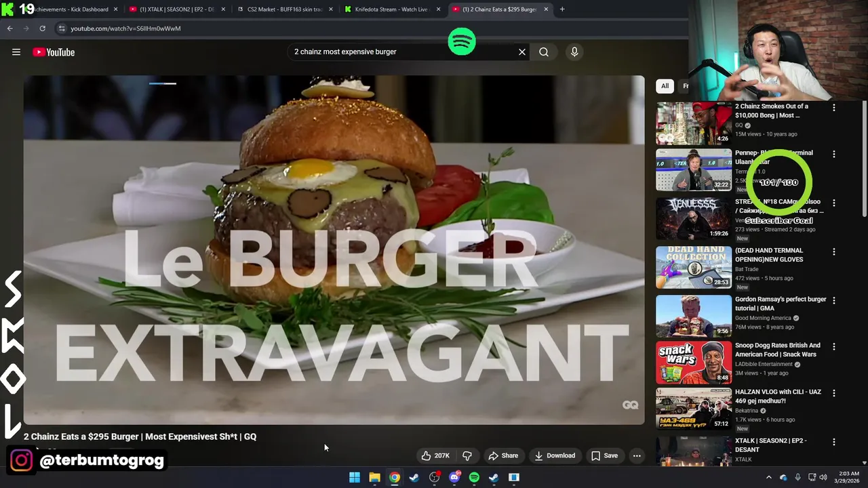Open system tray microphone icon
Screen dimensions: 868x488
click(797, 477)
